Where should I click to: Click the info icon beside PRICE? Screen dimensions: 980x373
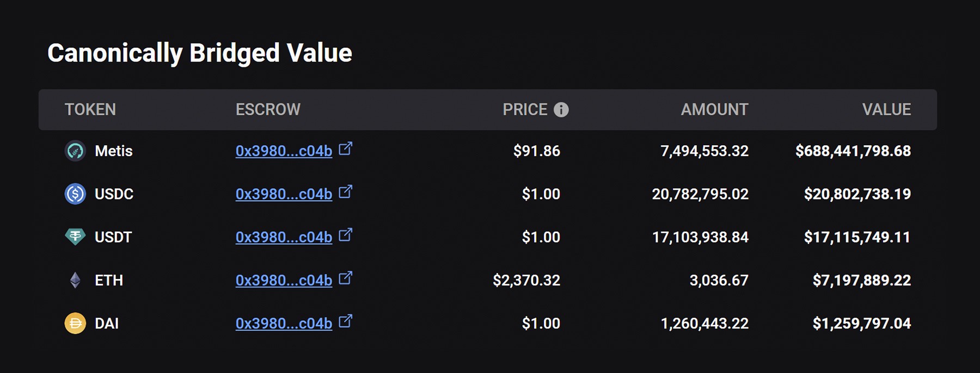[x=561, y=110]
